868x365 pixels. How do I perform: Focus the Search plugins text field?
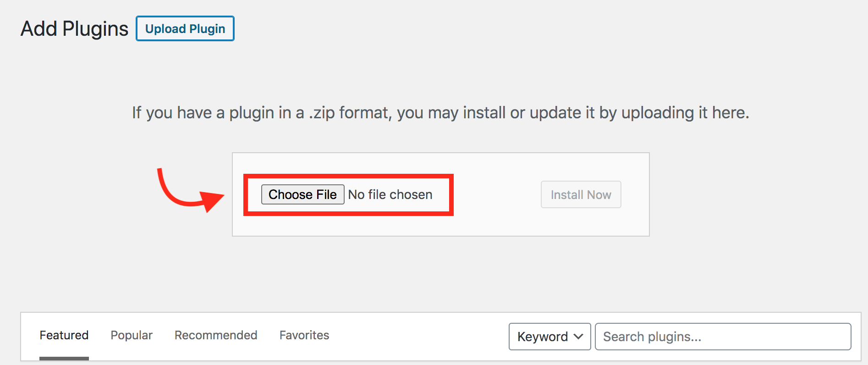tap(723, 337)
